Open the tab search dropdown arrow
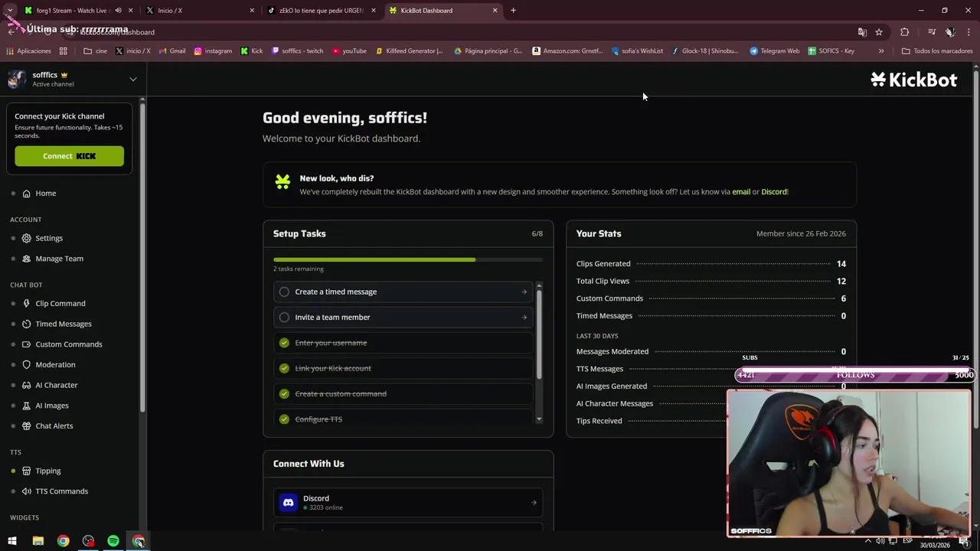The image size is (980, 551). tap(10, 11)
